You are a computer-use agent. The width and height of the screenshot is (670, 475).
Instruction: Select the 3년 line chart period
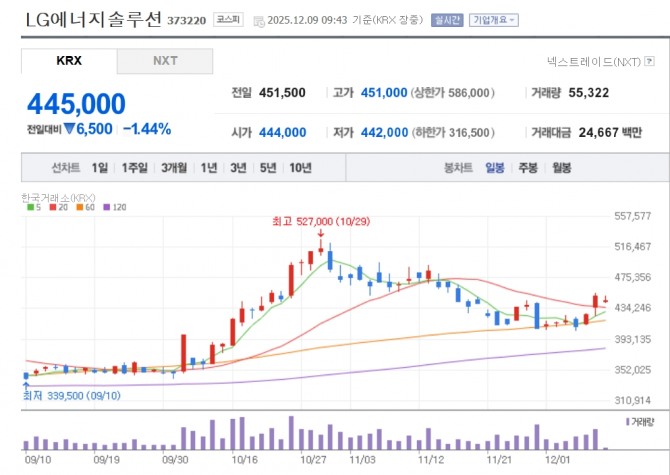[x=238, y=168]
